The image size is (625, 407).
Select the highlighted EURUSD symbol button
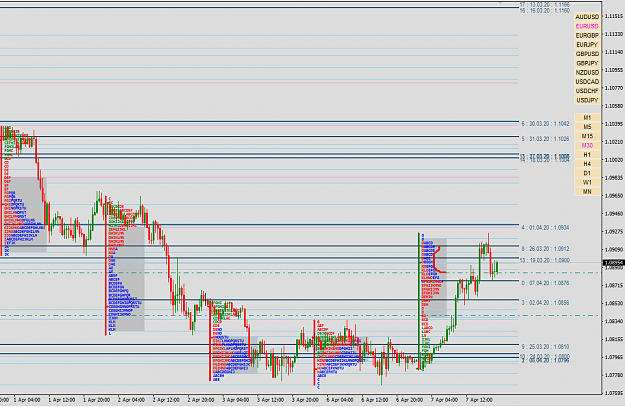coord(587,26)
